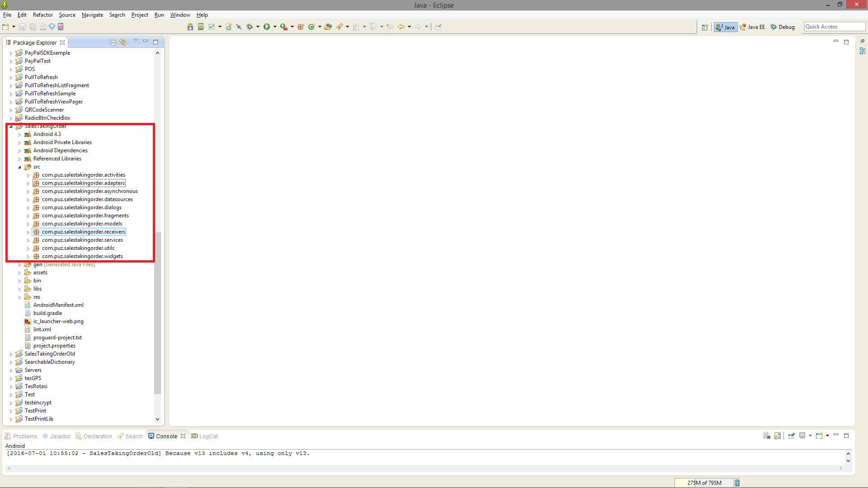Screen dimensions: 868x488
Task: Maximize the Package Explorer view
Action: click(156, 42)
